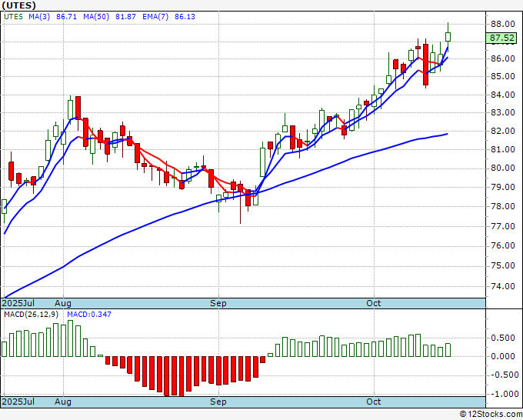Viewport: 523px width, 420px height.
Task: Click Sep on the price chart date axis
Action: coord(218,303)
